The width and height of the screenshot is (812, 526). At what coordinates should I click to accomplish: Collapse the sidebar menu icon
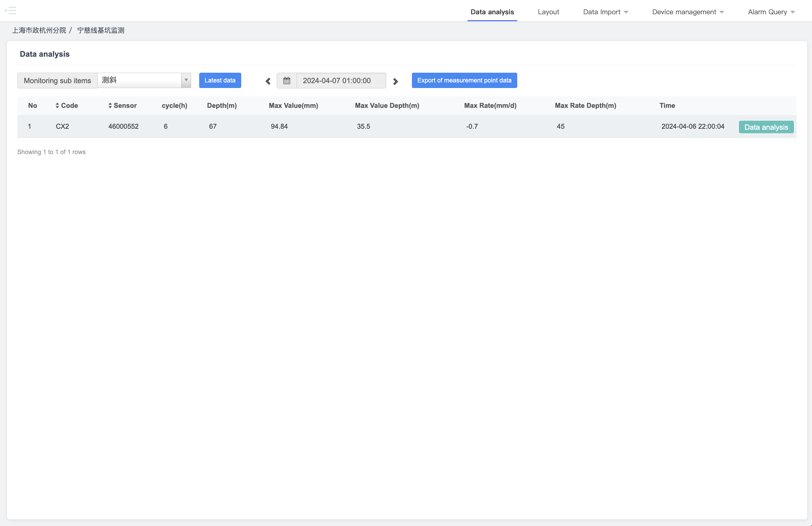[x=10, y=10]
